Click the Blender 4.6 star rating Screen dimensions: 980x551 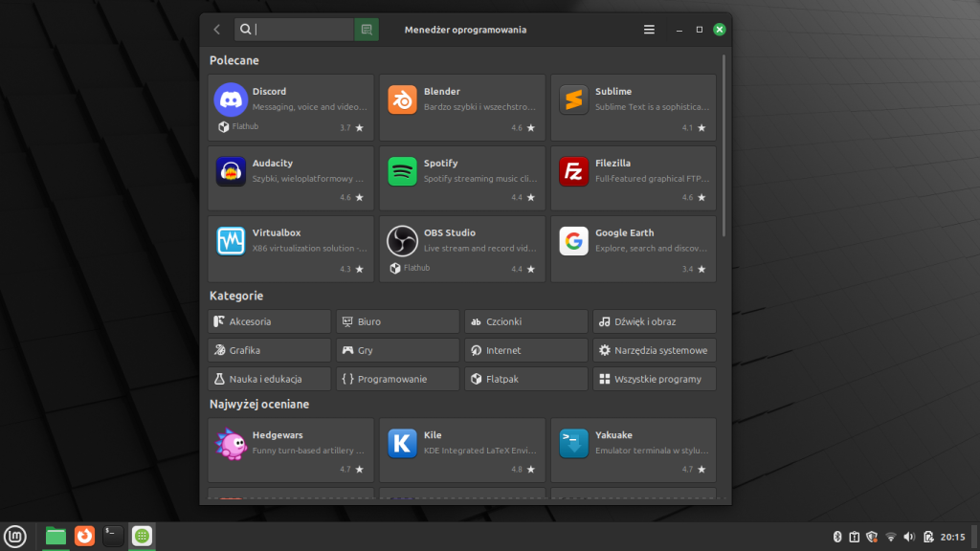(523, 127)
